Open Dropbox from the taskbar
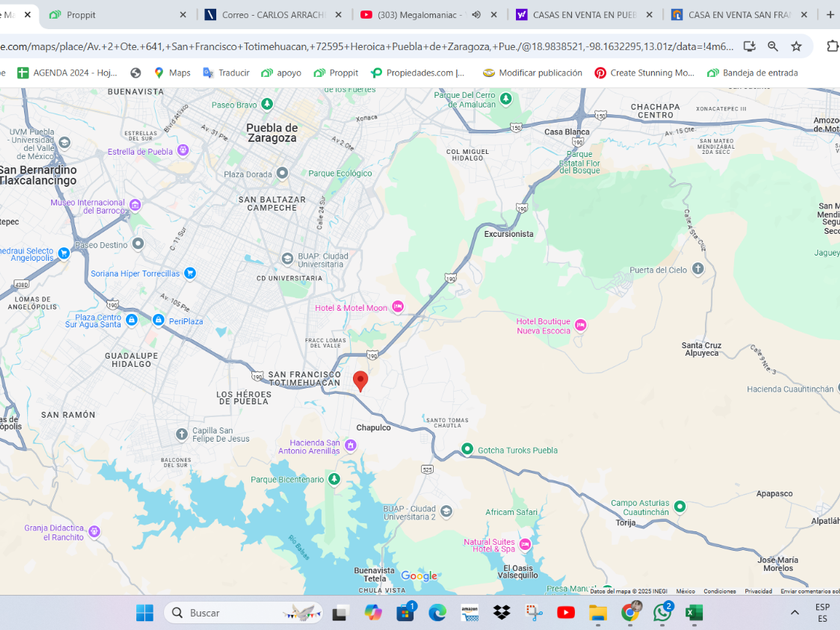Image resolution: width=840 pixels, height=630 pixels. [501, 613]
